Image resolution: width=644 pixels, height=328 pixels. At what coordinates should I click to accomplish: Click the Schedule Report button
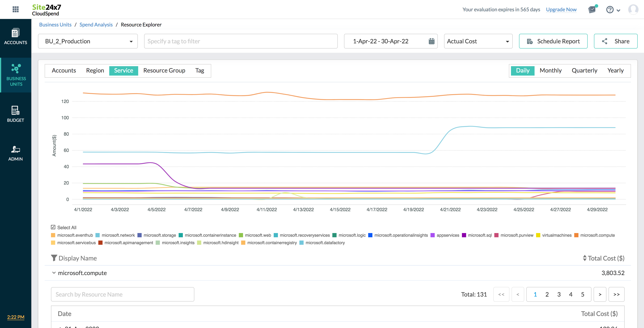553,41
